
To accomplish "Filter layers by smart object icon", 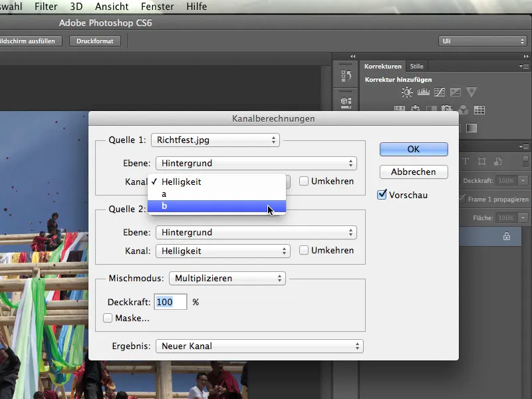I will click(497, 161).
